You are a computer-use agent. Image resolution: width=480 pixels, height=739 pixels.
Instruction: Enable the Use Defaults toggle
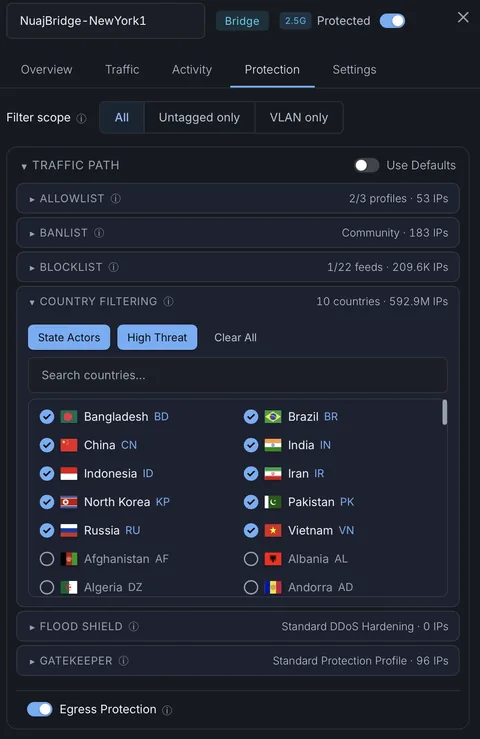click(x=367, y=165)
